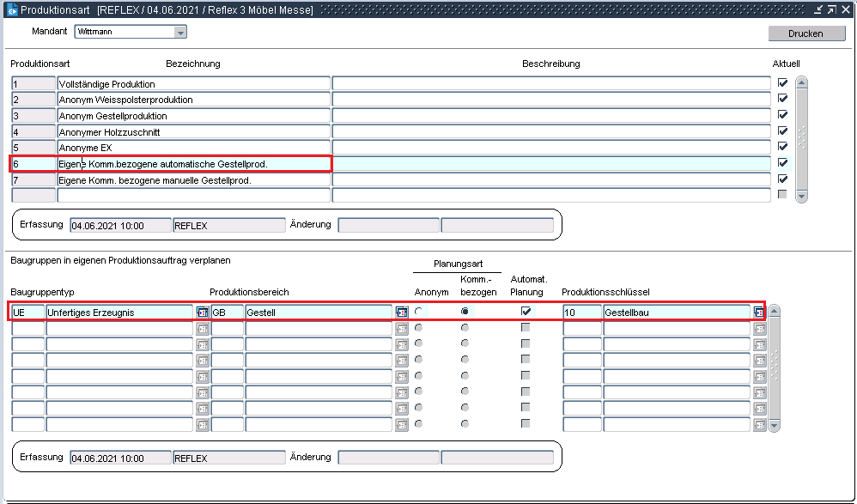Click the application icon in the title bar

[11, 10]
